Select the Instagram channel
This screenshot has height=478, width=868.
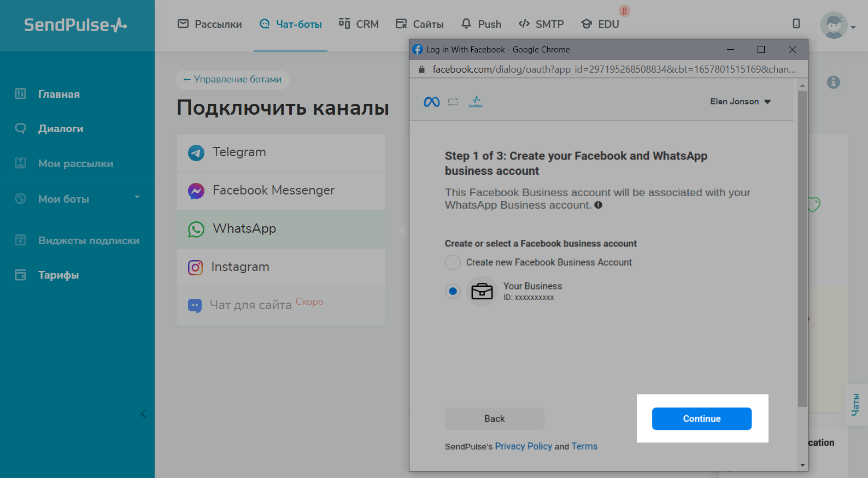[x=281, y=267]
